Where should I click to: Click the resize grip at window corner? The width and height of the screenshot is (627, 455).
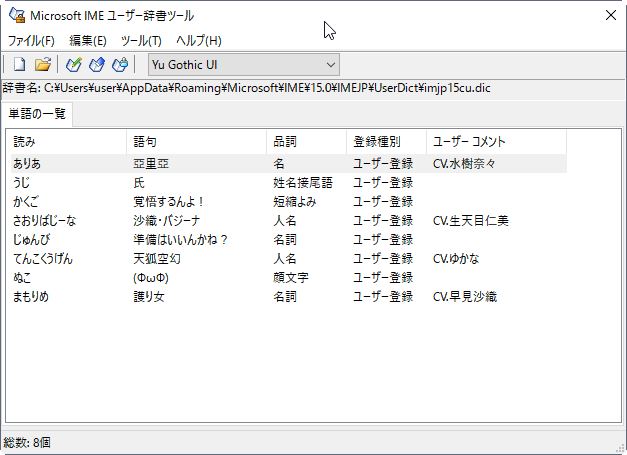coord(621,448)
